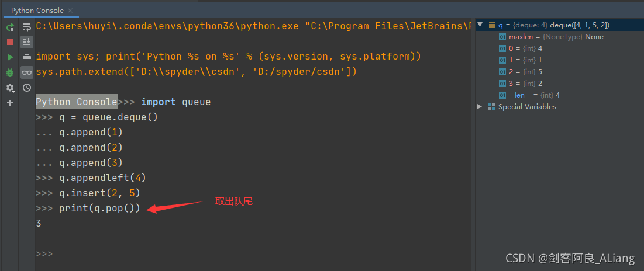Click the Print console output icon
The height and width of the screenshot is (271, 644).
(x=27, y=57)
